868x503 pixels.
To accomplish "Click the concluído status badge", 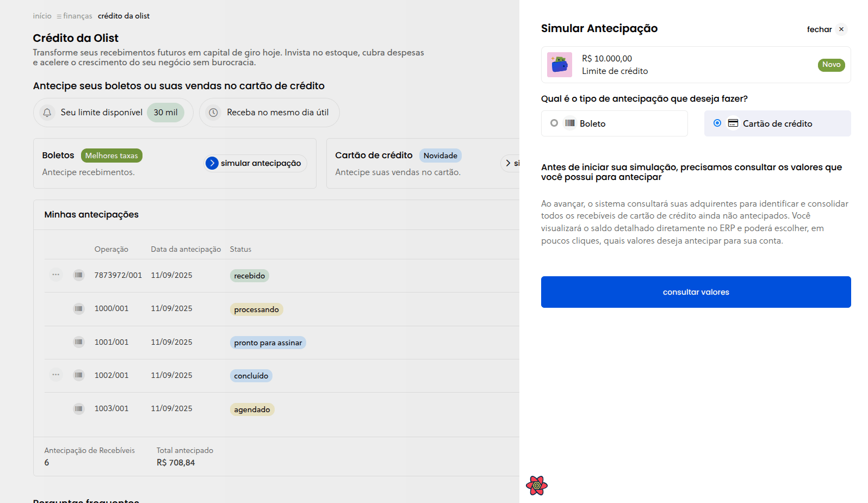I will coord(251,376).
